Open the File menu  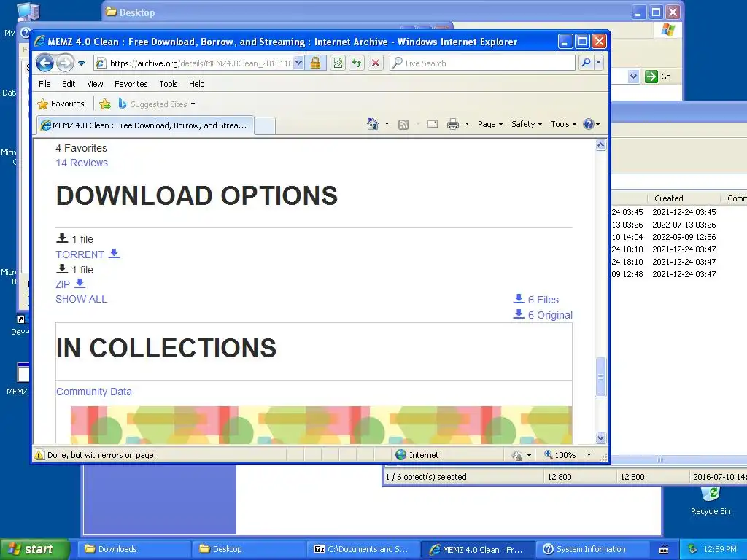click(44, 84)
